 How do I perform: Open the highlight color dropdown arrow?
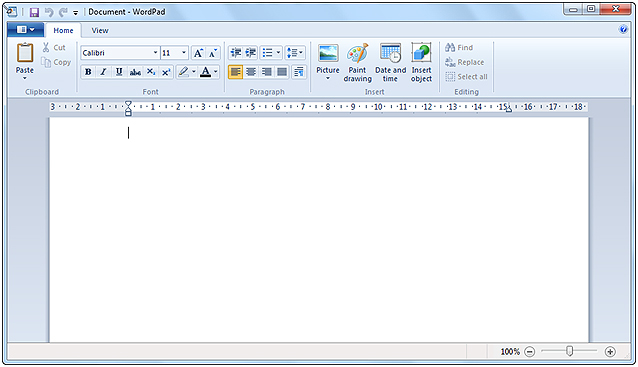point(194,72)
